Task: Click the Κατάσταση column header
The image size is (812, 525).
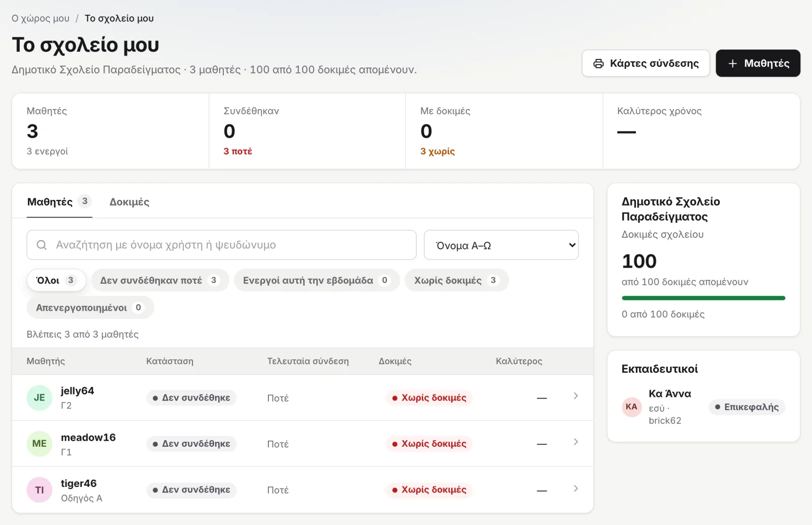Action: pyautogui.click(x=170, y=361)
